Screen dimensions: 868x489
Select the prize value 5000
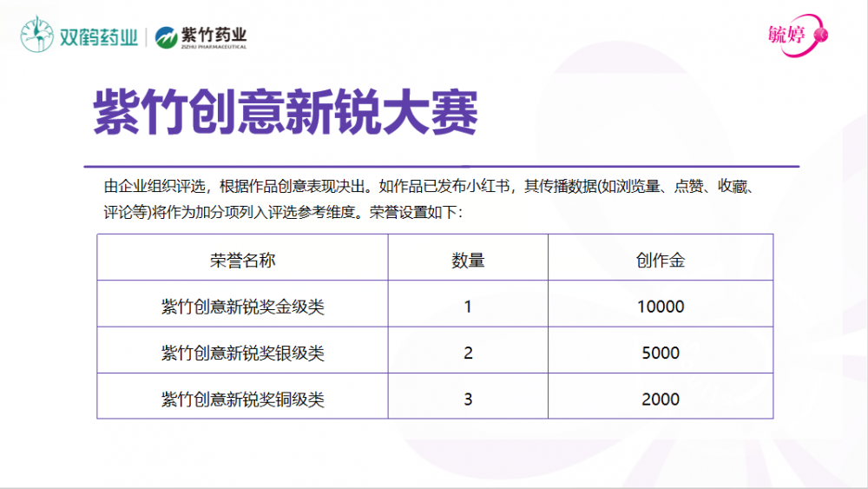(661, 353)
